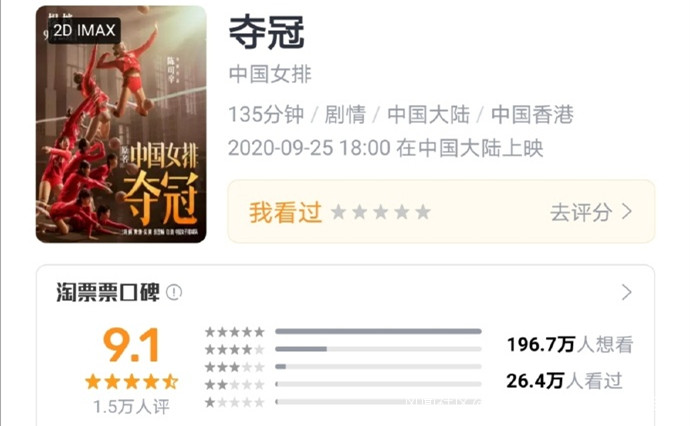Screen dimensions: 690x426
Task: Select the four-star rating distribution bar
Action: pos(378,349)
